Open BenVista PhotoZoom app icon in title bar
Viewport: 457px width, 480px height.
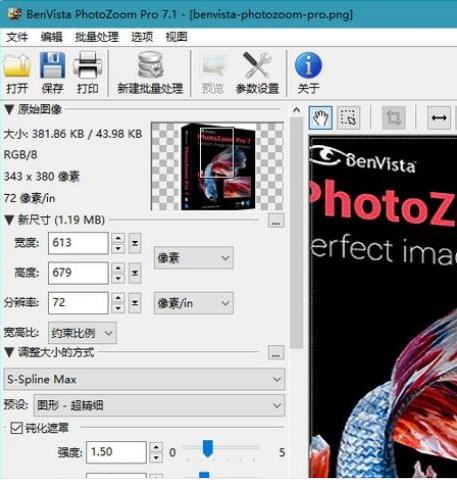coord(15,14)
